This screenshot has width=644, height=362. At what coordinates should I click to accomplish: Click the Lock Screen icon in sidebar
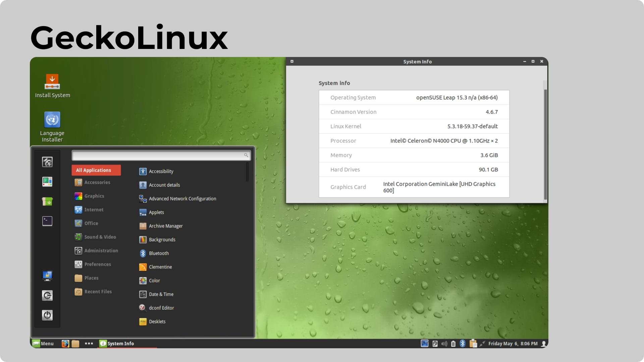click(47, 276)
